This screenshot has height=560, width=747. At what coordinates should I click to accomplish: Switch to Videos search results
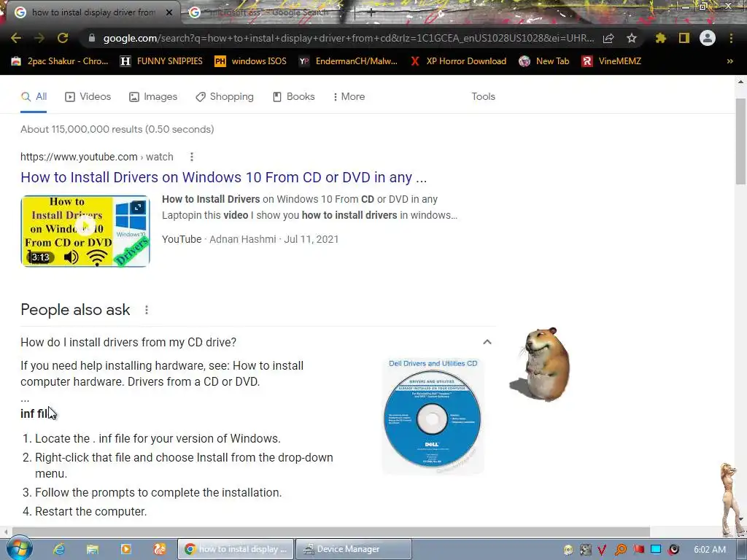(88, 97)
